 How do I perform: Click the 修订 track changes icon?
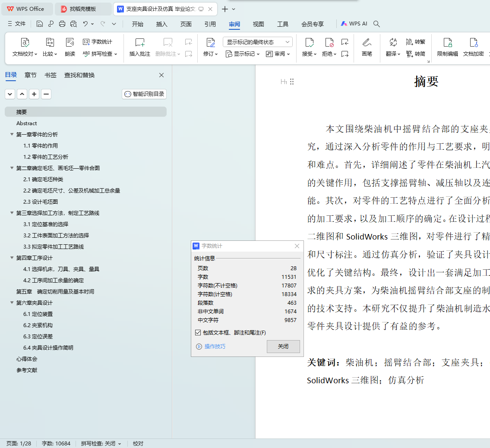[210, 47]
